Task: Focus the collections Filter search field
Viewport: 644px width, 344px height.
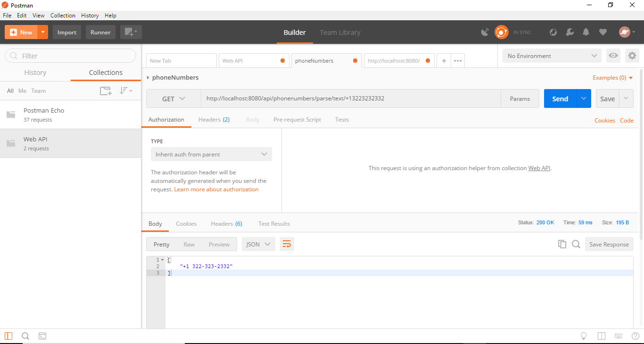Action: pos(71,56)
